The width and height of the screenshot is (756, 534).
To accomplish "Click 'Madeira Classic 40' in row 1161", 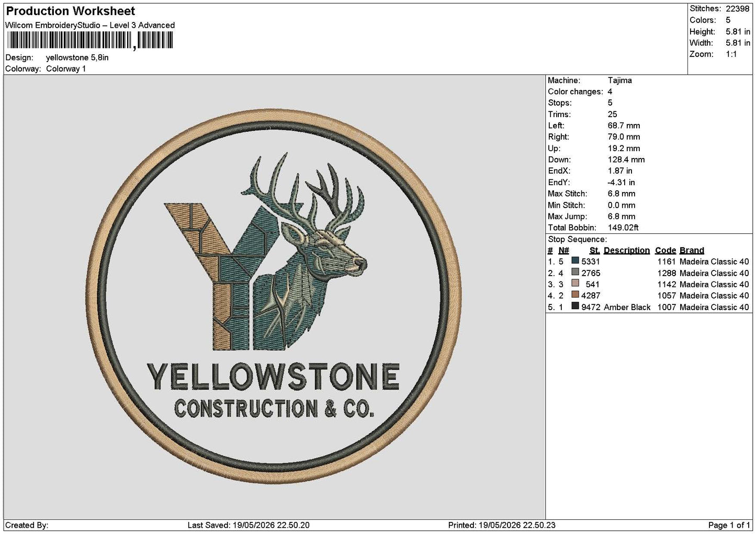I will [714, 262].
